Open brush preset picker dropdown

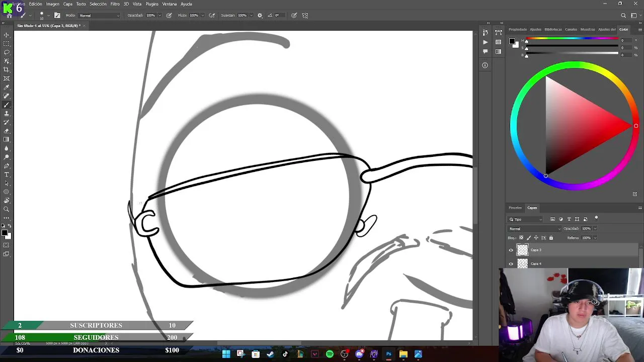pos(48,16)
